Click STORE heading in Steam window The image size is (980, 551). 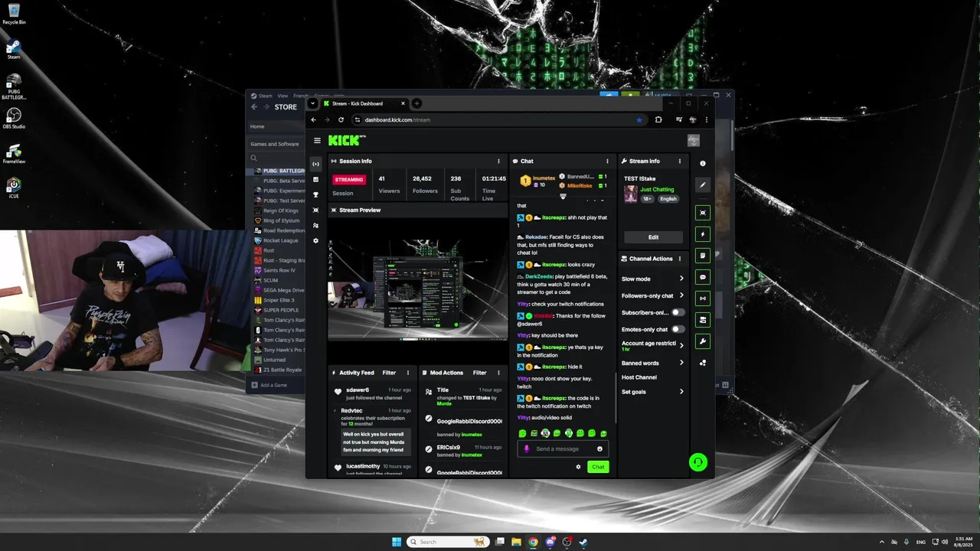286,107
